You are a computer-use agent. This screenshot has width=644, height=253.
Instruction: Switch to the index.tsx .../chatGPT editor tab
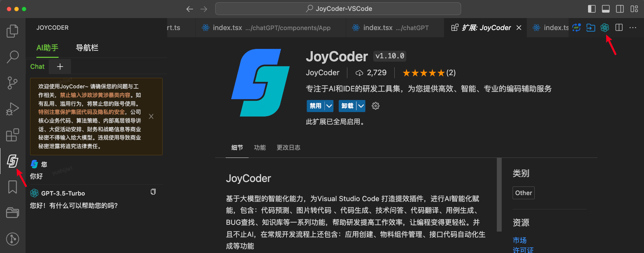[395, 28]
